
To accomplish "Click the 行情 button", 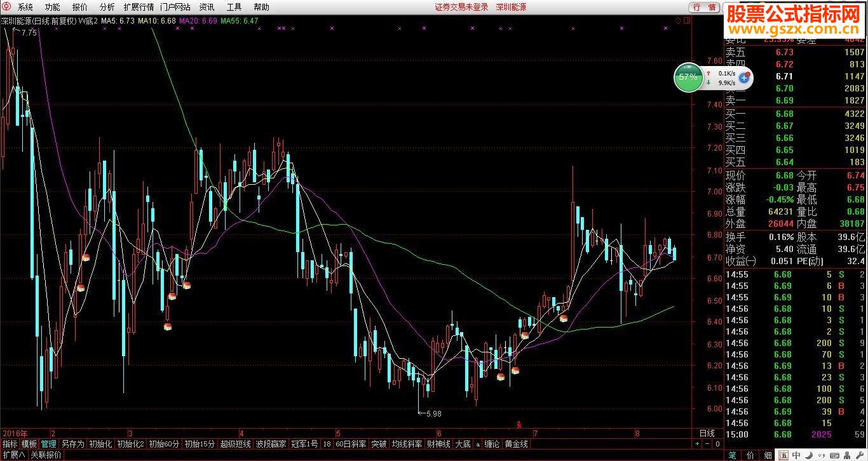I will click(x=705, y=7).
